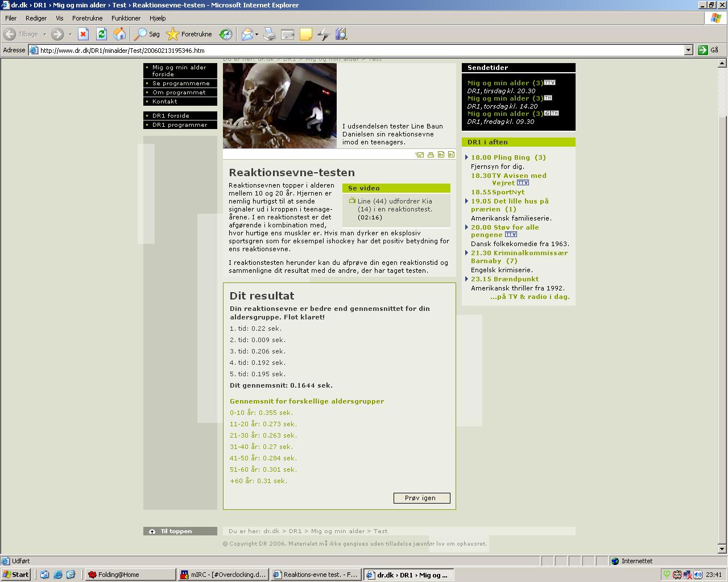Viewport: 728px width, 582px height.
Task: Open the Vis menu
Action: pyautogui.click(x=60, y=18)
